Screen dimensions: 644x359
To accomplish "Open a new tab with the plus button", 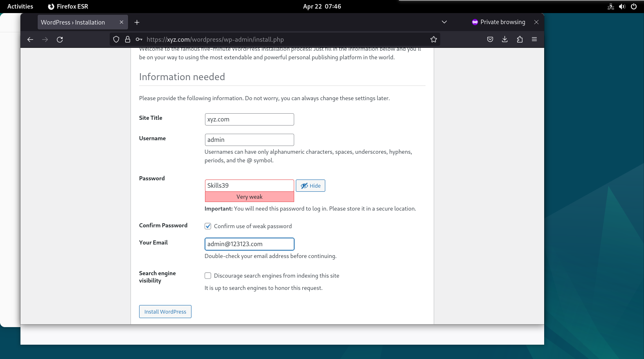I will [137, 22].
